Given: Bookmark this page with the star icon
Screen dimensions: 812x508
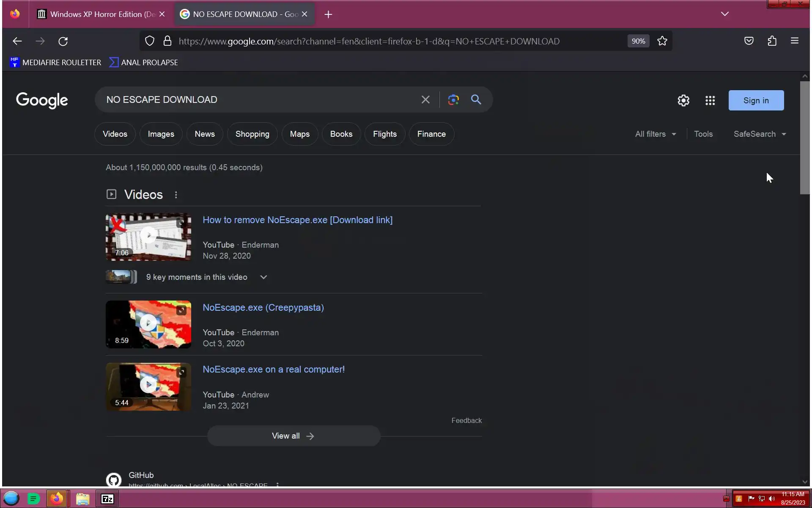Looking at the screenshot, I should point(662,41).
